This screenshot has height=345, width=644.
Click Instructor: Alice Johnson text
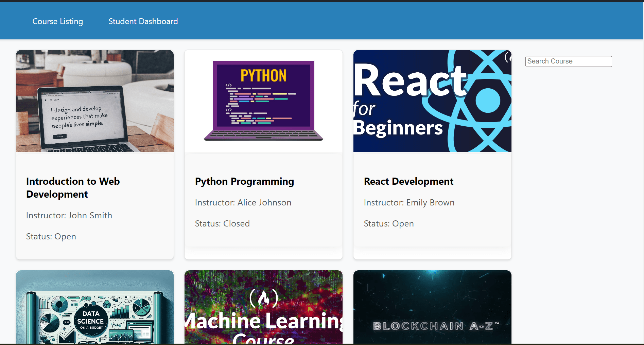pos(243,202)
